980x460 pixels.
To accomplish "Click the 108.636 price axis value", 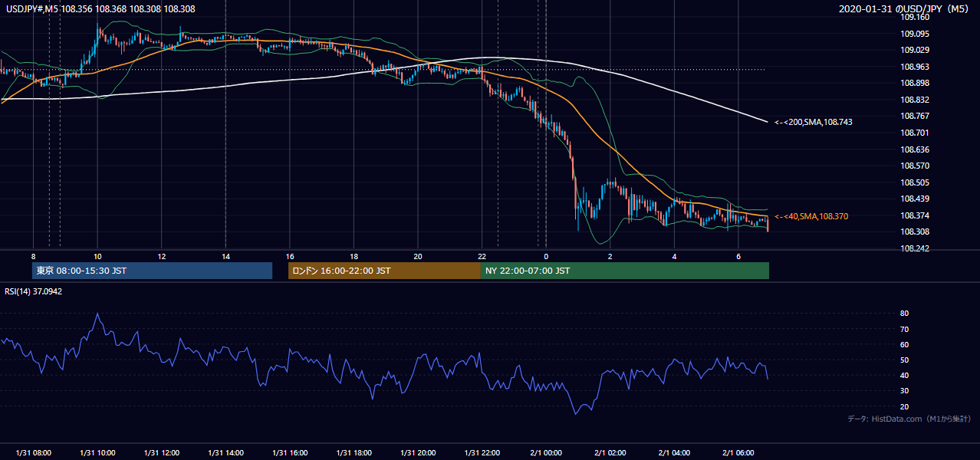I will (x=914, y=150).
